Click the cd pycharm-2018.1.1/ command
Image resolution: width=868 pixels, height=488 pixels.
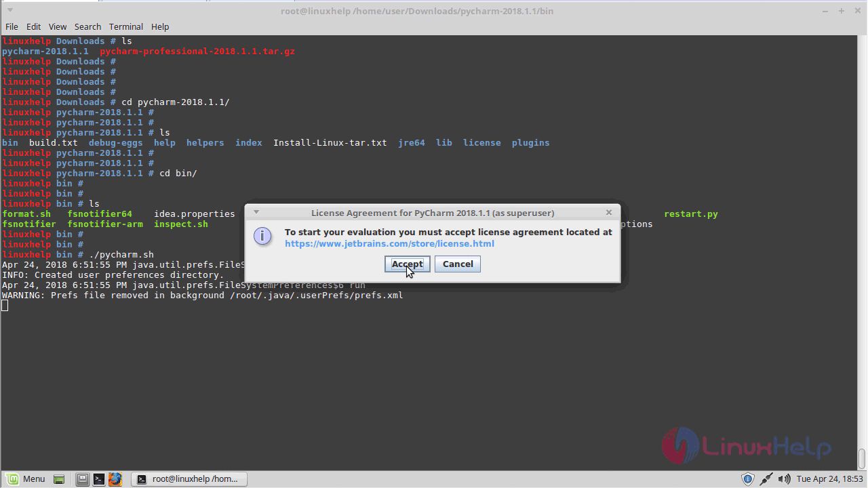coord(176,102)
